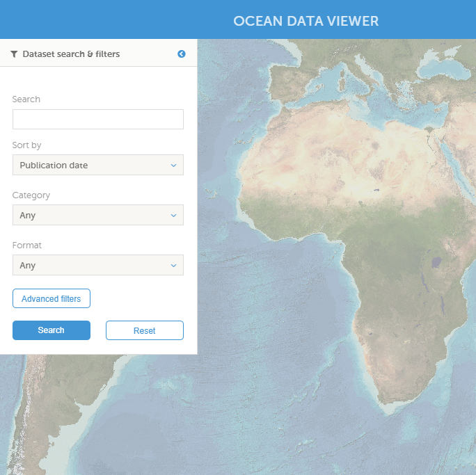
Task: Click the Dataset search & filters heading
Action: [71, 54]
